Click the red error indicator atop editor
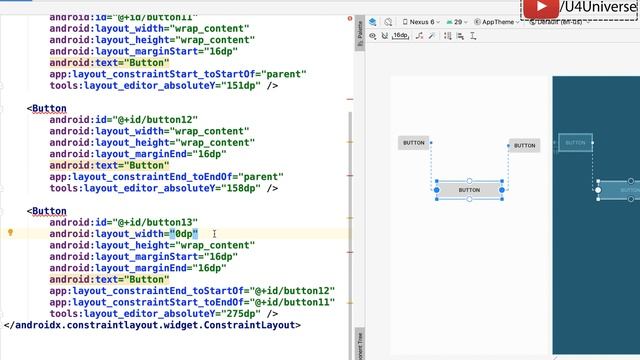The image size is (640, 360). [350, 18]
